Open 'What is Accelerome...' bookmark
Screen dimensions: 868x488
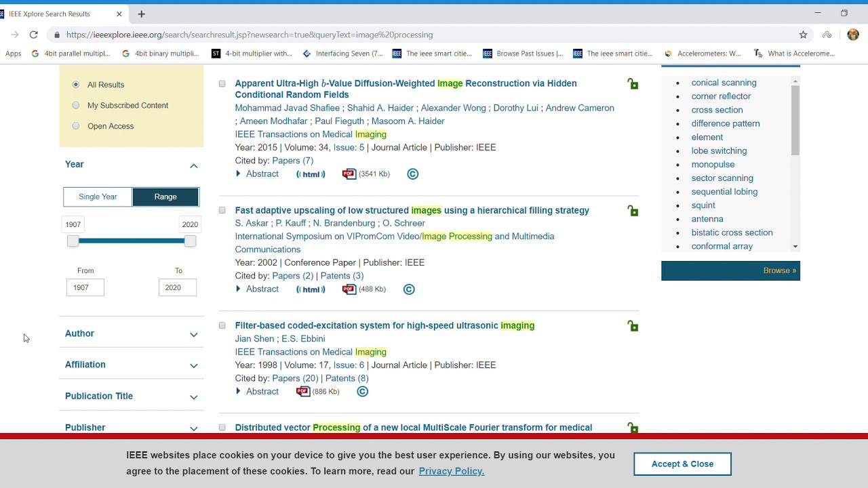click(794, 54)
